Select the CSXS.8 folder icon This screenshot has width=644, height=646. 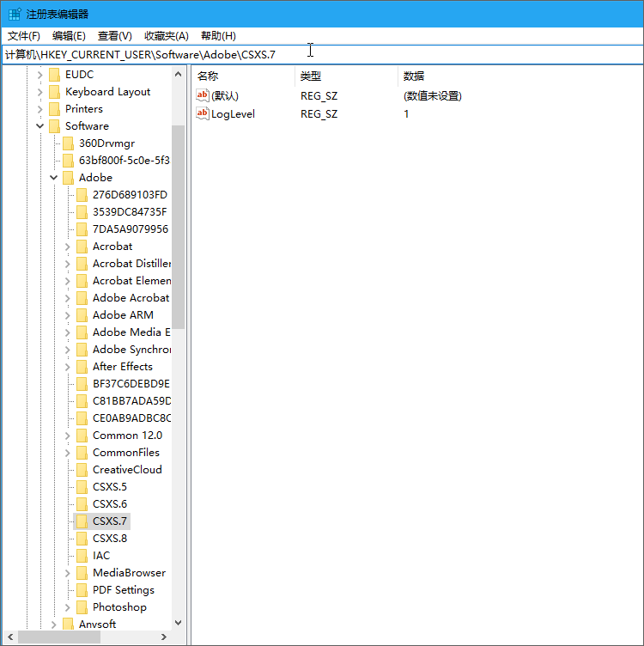coord(82,539)
